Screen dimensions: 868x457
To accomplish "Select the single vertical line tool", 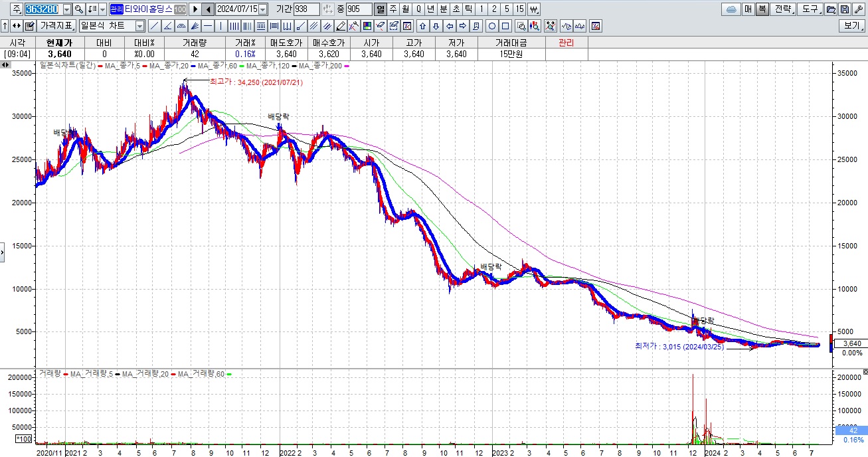I will (221, 26).
